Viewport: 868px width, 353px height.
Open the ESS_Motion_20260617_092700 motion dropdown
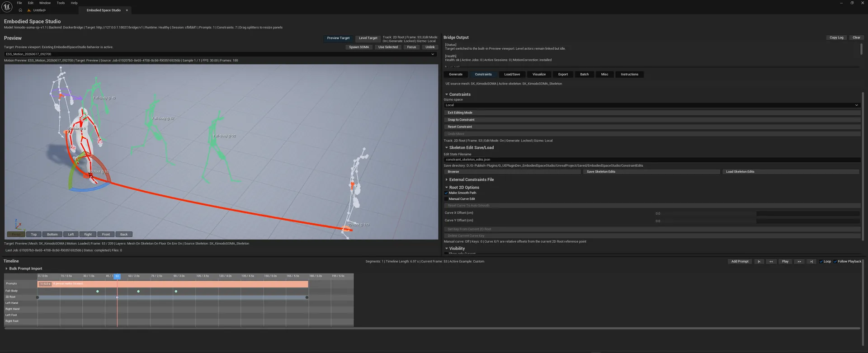[220, 54]
